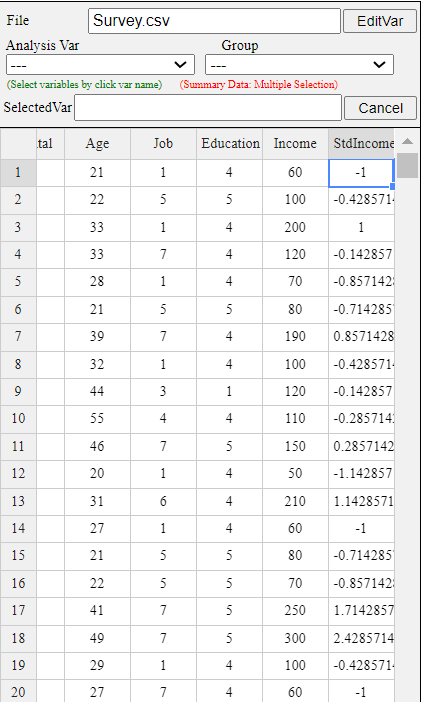
Task: Click the Income cell with value 300
Action: [x=295, y=638]
